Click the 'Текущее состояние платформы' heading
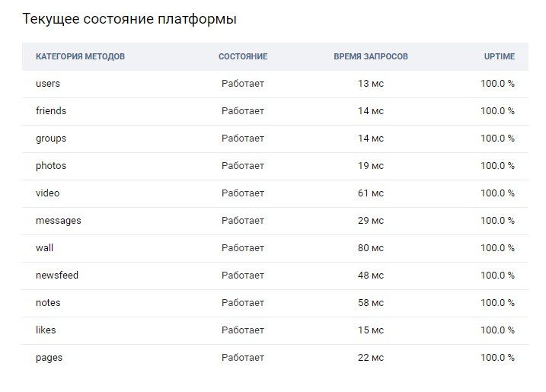The height and width of the screenshot is (392, 546). point(129,19)
